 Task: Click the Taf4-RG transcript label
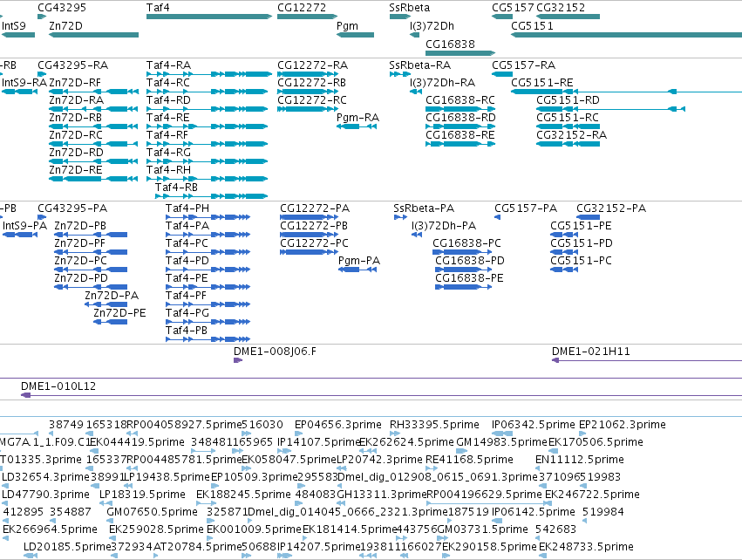(x=168, y=153)
